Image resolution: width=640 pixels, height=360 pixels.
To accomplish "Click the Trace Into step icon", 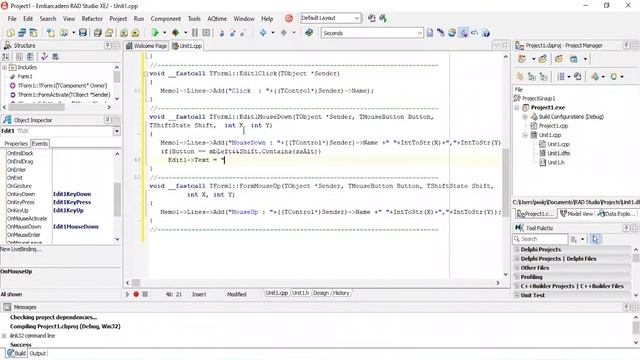I will click(222, 33).
